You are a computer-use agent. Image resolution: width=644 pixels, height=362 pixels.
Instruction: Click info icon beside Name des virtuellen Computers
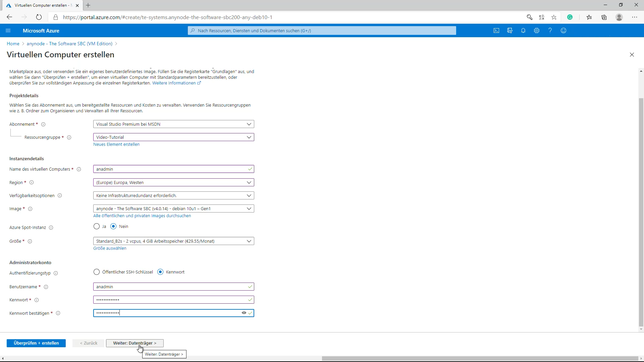click(x=79, y=169)
